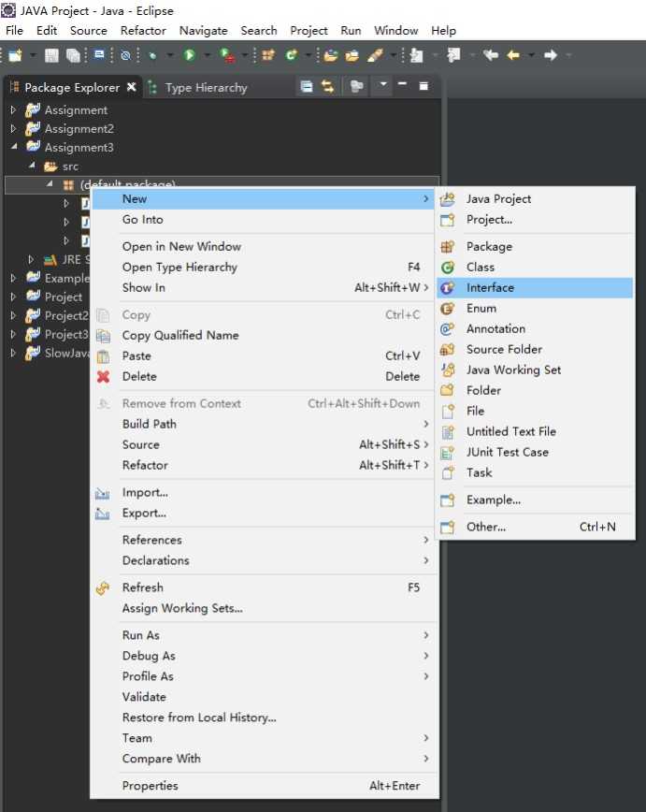Open the Window menu

(x=396, y=31)
